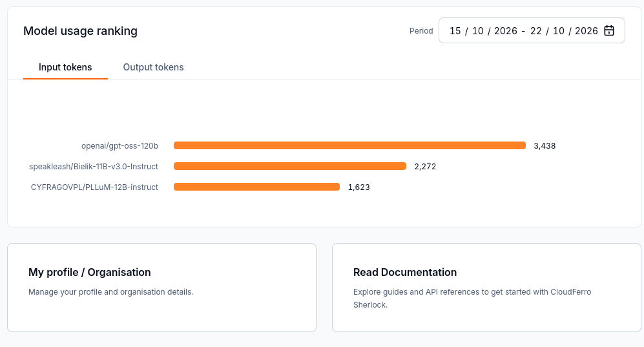Viewport: 644px width, 347px height.
Task: Click the openai/gpt-oss-120b model label
Action: (x=119, y=146)
